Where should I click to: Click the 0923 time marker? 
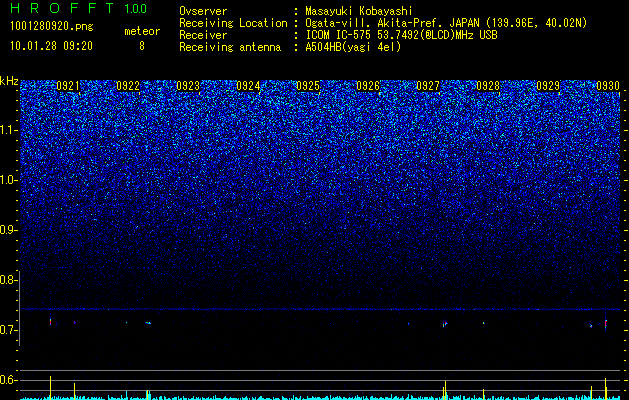point(188,86)
